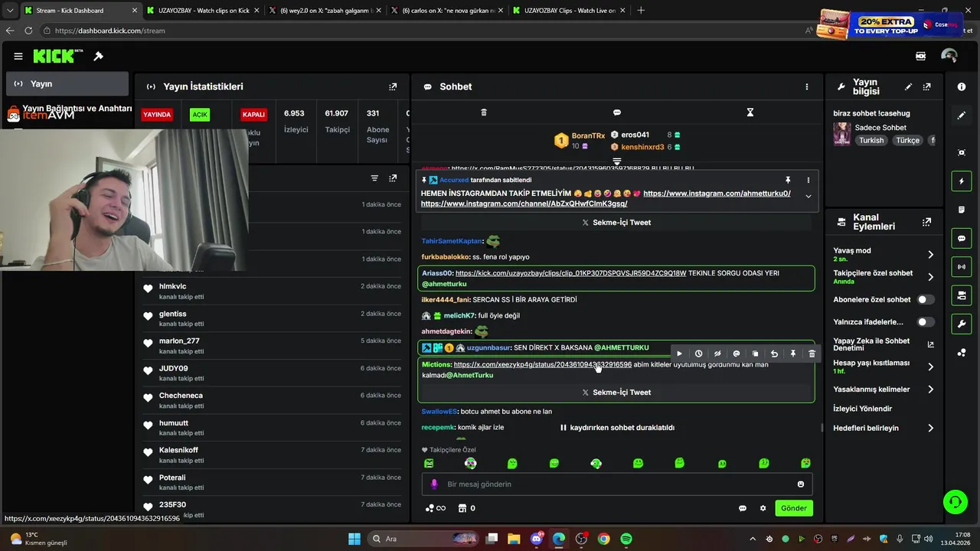This screenshot has height=551, width=980.
Task: Pop out the Yayın bilgisi panel
Action: click(926, 86)
